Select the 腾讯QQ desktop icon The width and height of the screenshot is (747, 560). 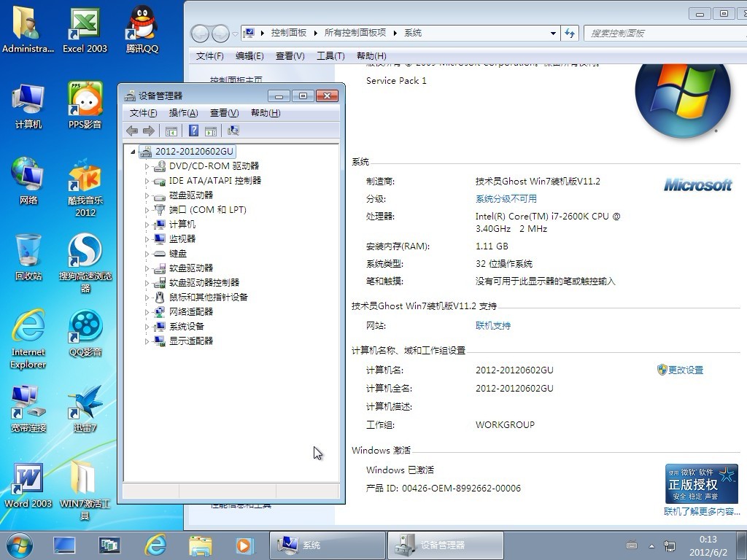point(142,28)
